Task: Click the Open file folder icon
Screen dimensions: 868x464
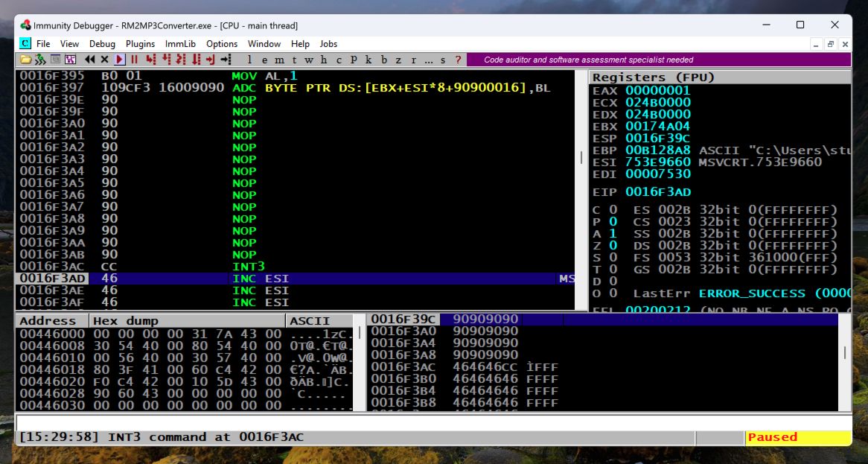Action: pyautogui.click(x=25, y=60)
